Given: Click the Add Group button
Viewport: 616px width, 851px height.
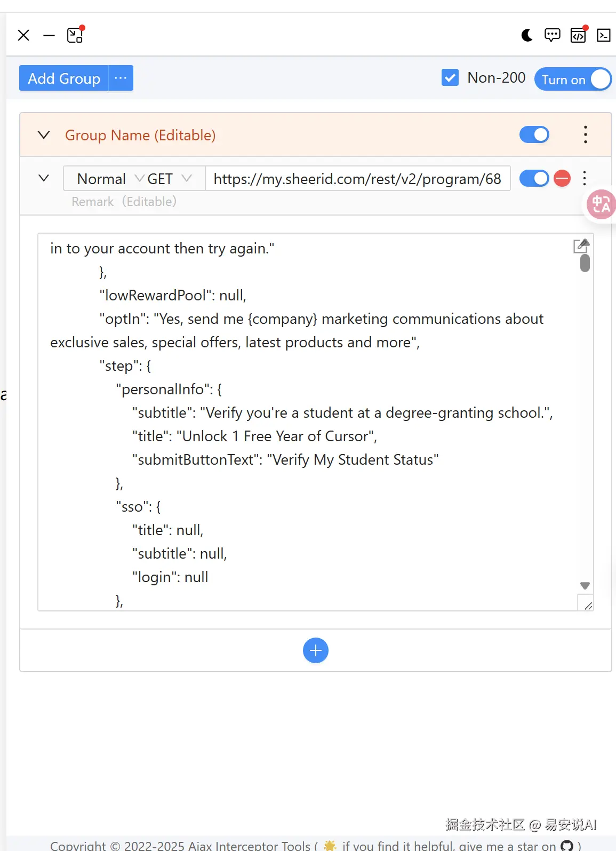Looking at the screenshot, I should pyautogui.click(x=64, y=78).
